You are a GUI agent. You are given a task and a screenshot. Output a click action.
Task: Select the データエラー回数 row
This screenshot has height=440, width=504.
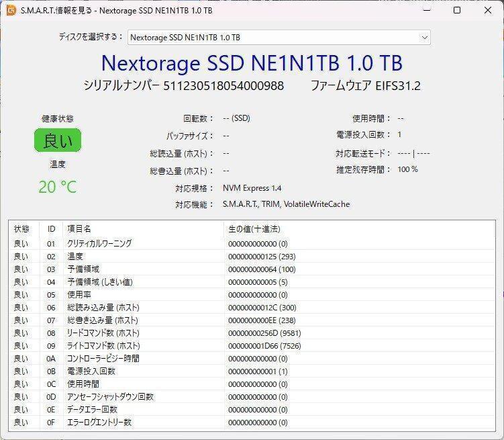[x=252, y=410]
